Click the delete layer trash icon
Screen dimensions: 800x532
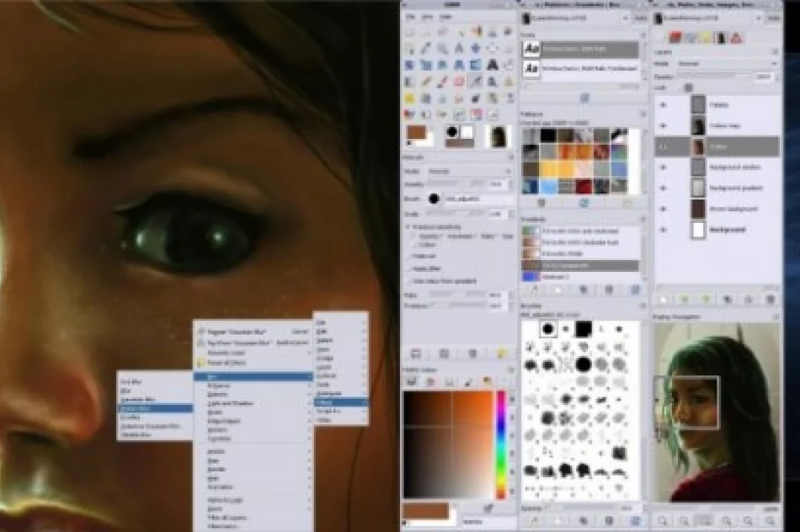pyautogui.click(x=770, y=298)
